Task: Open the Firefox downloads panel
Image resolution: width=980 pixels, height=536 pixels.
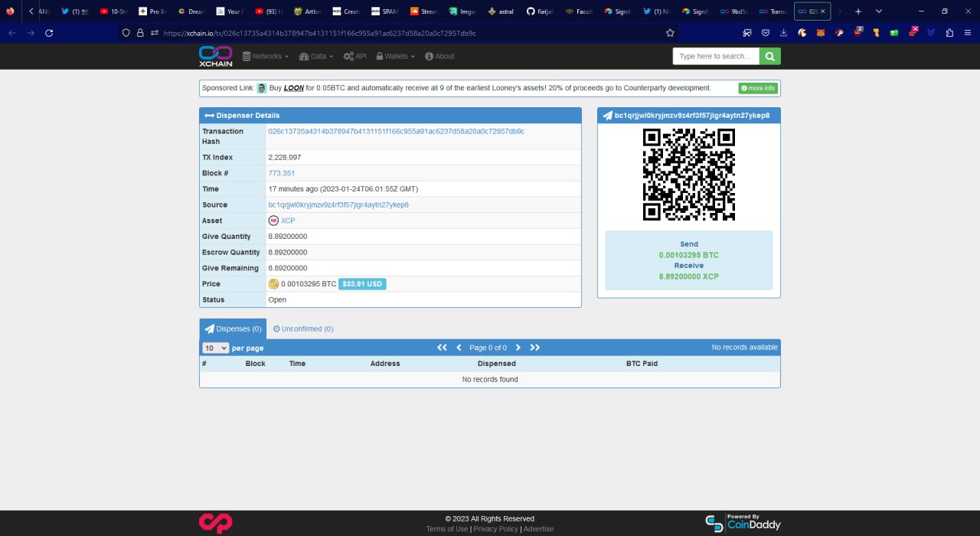Action: click(784, 33)
